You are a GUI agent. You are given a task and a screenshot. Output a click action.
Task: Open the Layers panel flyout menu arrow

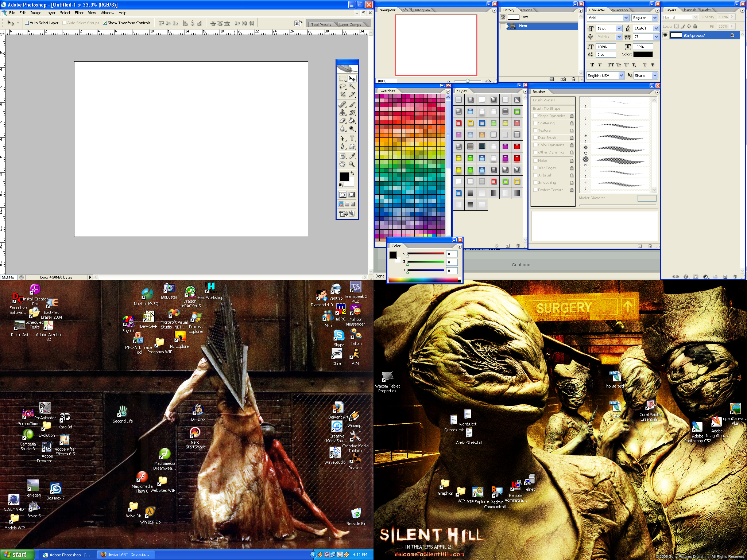(x=742, y=11)
